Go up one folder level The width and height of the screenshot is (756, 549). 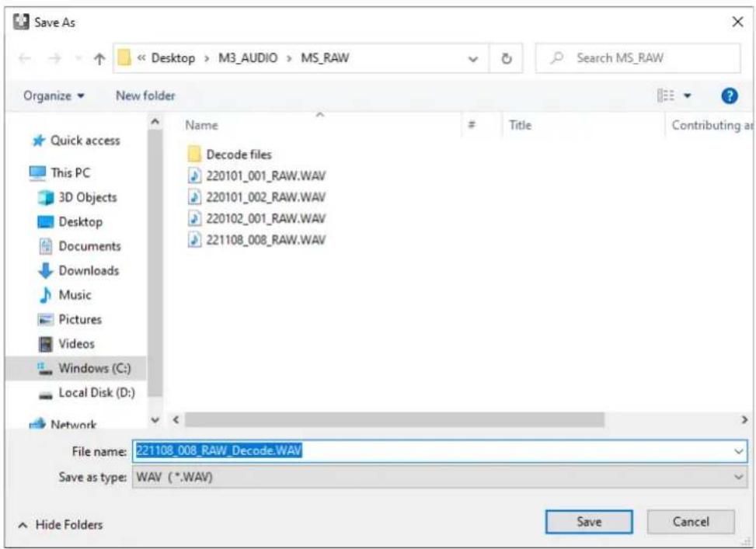[x=99, y=59]
